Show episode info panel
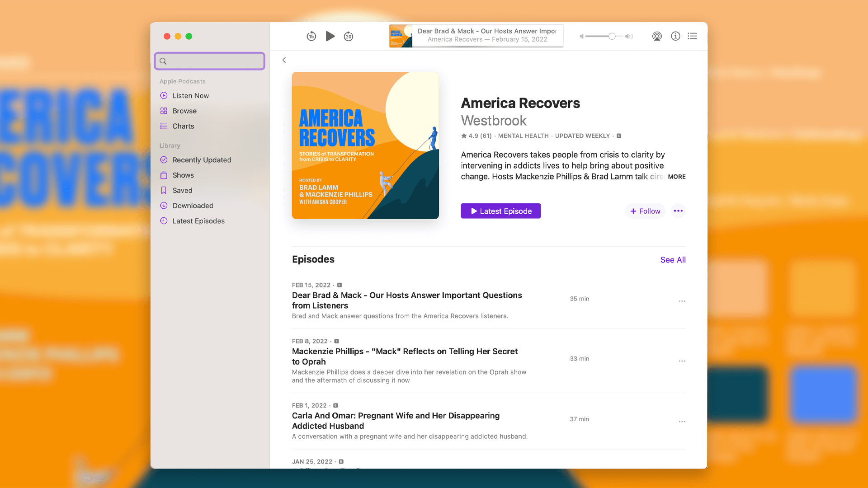The image size is (868, 488). coord(675,36)
